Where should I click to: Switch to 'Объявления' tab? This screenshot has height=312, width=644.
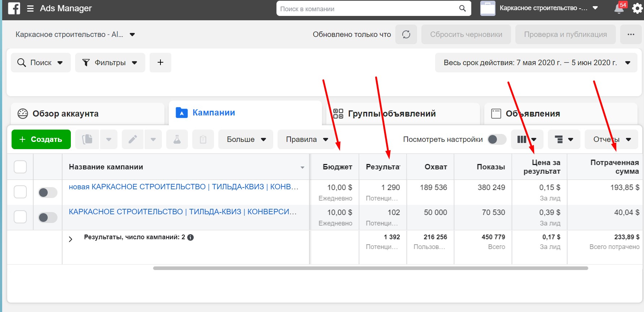[561, 114]
